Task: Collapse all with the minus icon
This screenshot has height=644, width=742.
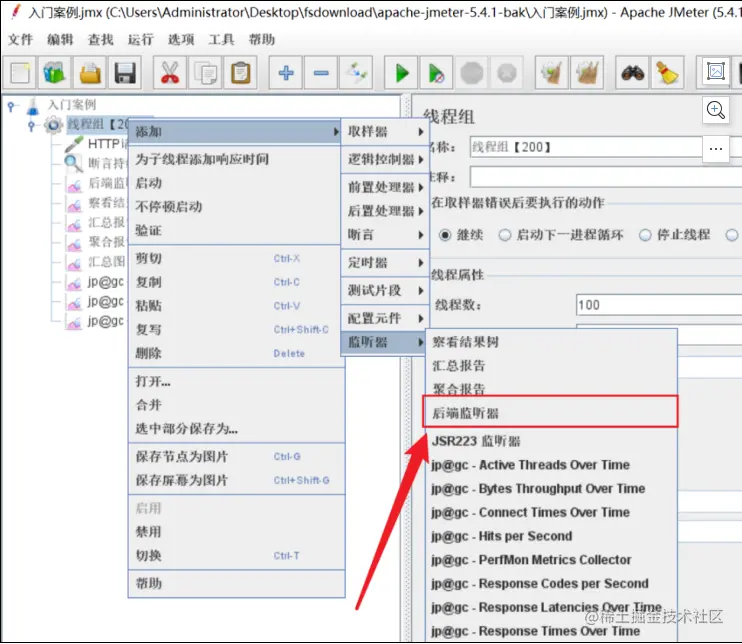Action: (x=321, y=73)
